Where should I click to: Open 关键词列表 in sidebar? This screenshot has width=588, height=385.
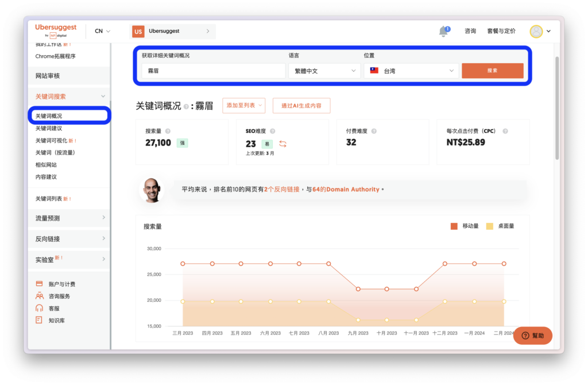(x=49, y=198)
